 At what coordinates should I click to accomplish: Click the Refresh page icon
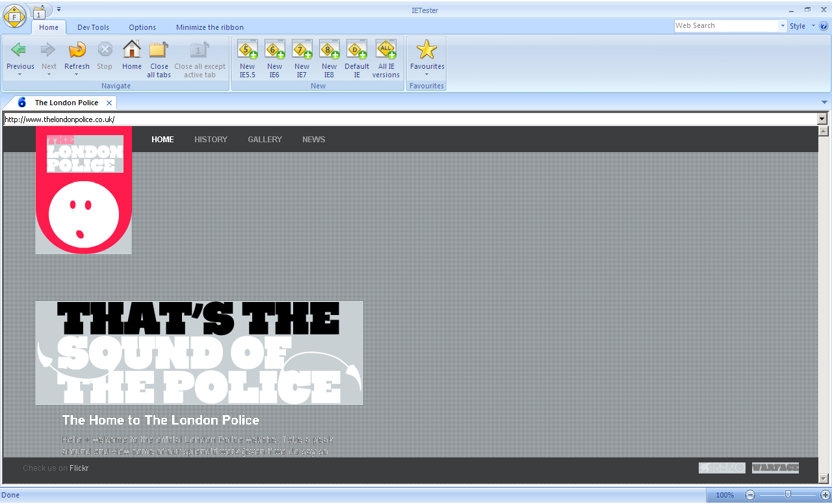[77, 49]
